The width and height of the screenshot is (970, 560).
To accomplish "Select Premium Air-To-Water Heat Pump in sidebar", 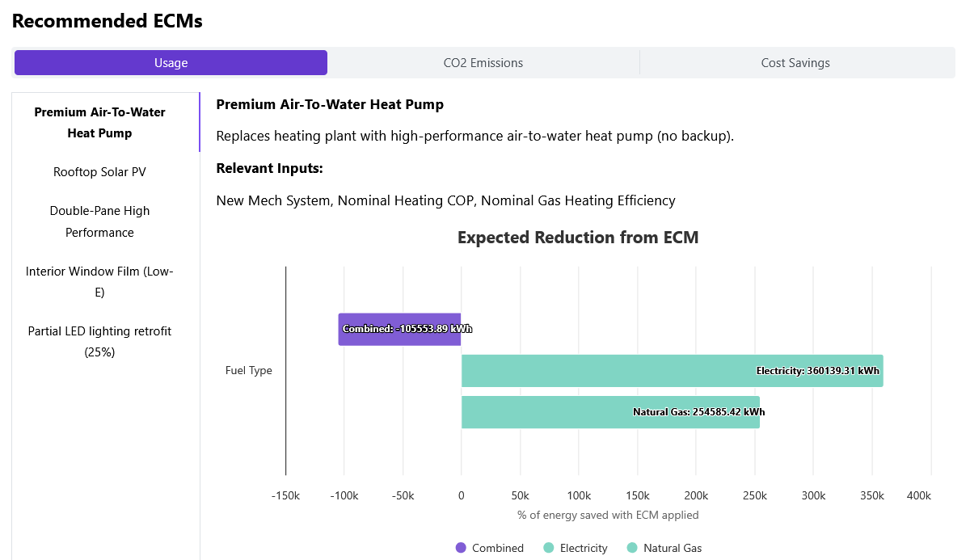I will 99,123.
